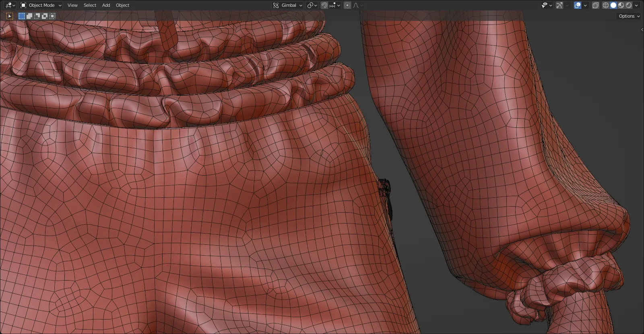The width and height of the screenshot is (644, 334).
Task: Switch to rendered shading
Action: tap(629, 5)
